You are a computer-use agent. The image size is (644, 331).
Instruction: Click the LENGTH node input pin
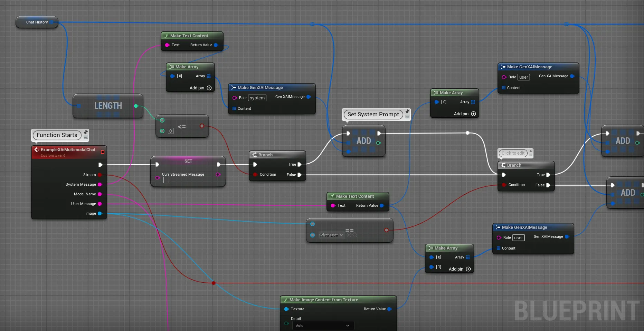[x=79, y=106]
